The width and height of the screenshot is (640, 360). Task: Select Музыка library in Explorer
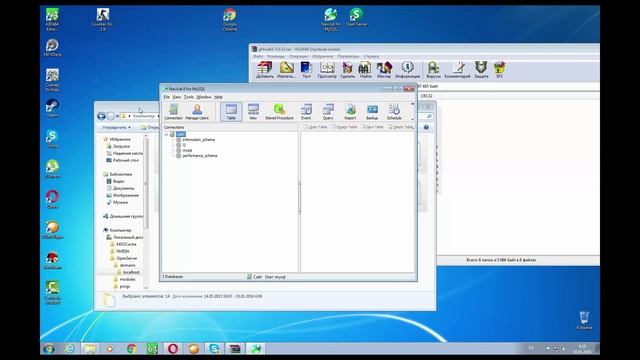click(120, 202)
